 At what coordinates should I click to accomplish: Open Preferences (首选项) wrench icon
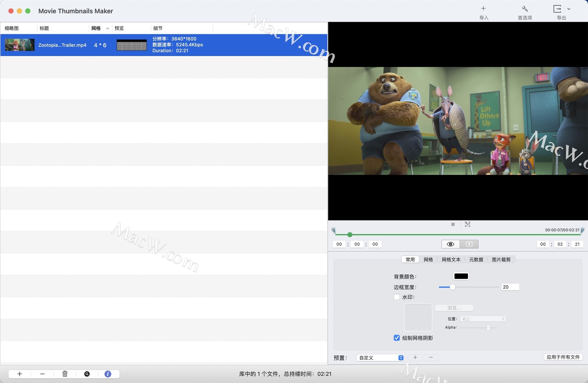click(525, 9)
